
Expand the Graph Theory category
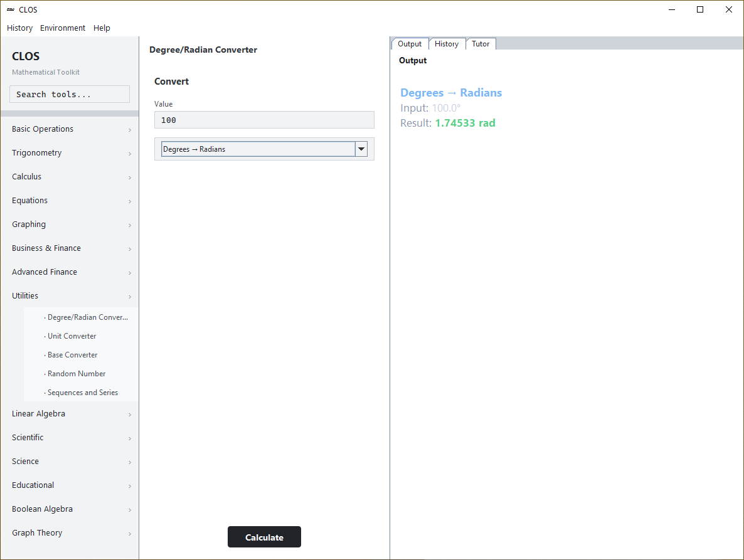pyautogui.click(x=70, y=532)
